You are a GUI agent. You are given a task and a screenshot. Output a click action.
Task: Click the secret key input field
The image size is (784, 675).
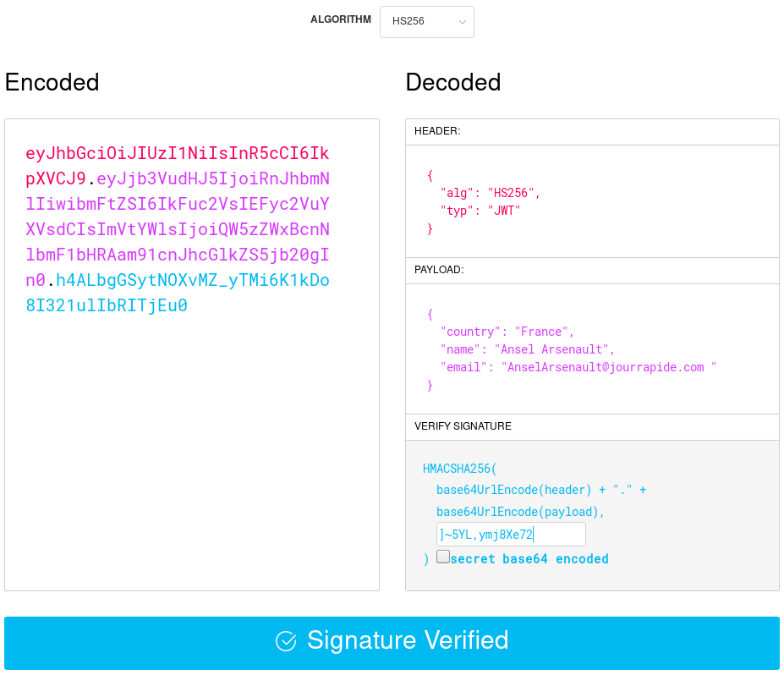click(x=510, y=535)
